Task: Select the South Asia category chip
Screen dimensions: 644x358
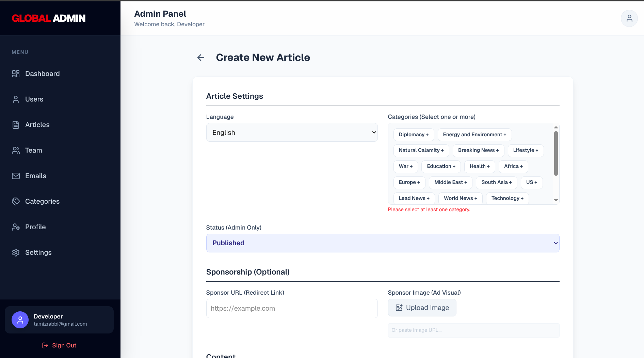Action: point(496,182)
